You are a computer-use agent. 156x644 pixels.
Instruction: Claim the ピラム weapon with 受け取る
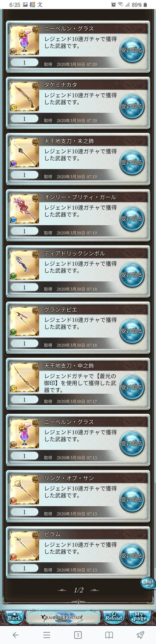(132, 556)
